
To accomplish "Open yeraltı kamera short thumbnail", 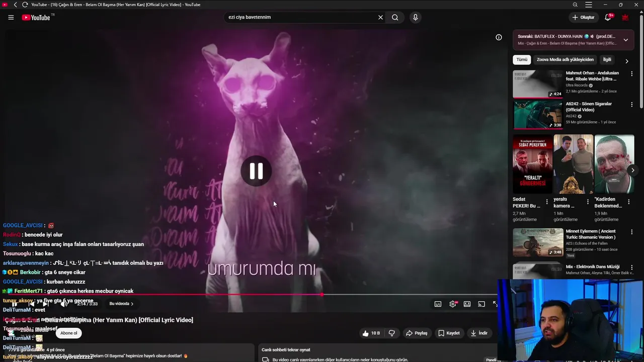I will click(573, 164).
